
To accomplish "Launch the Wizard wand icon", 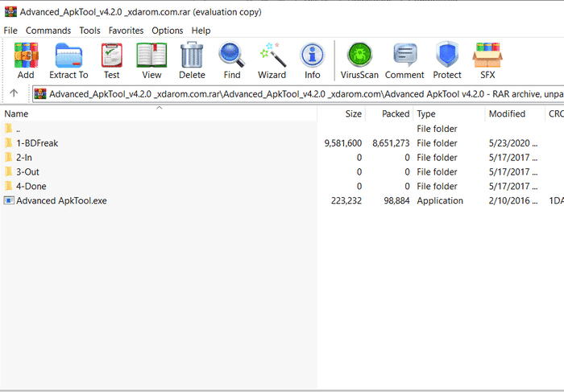I will click(272, 55).
